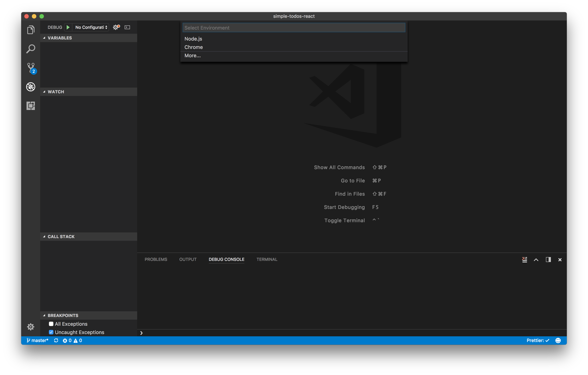Open Debug Console from debug toolbar icon
588x375 pixels.
click(x=127, y=27)
